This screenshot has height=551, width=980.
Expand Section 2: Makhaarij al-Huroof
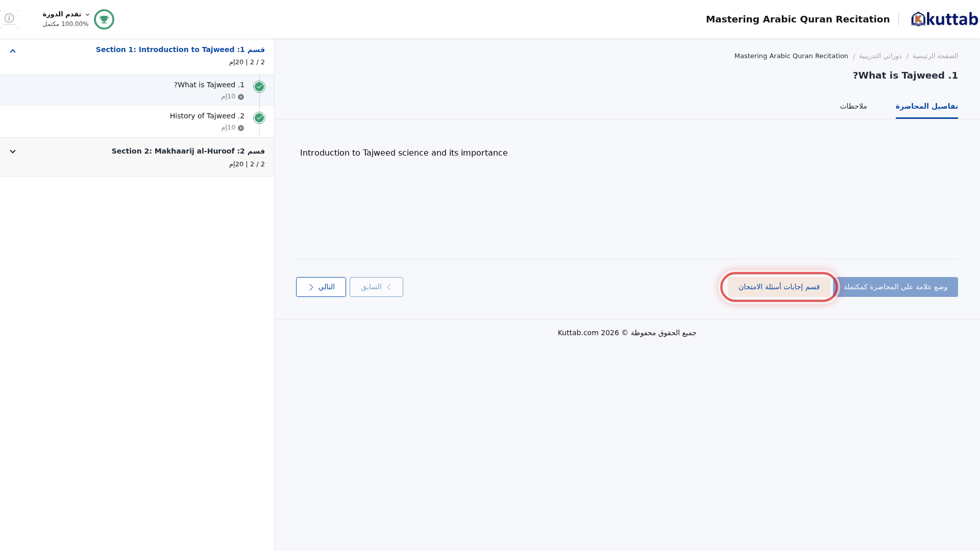click(13, 152)
